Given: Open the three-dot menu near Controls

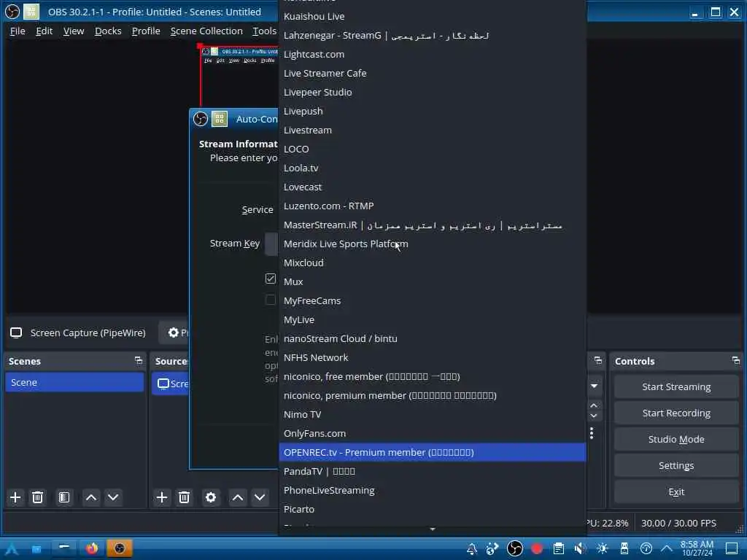Looking at the screenshot, I should (592, 433).
